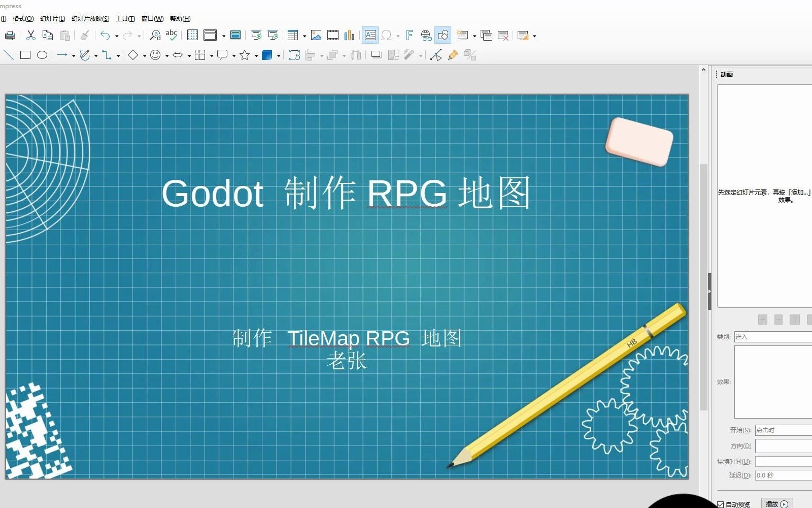Viewport: 812px width, 508px height.
Task: Open the New Slide dropdown arrow
Action: click(475, 36)
